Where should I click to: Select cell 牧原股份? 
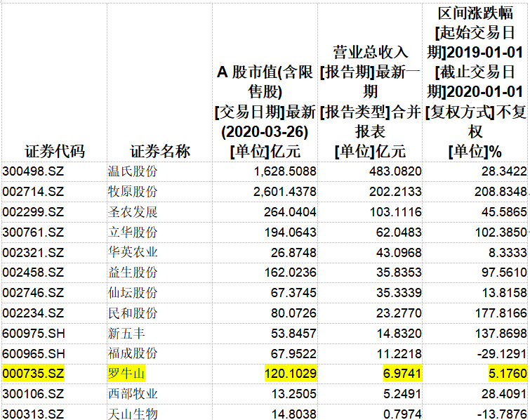click(160, 192)
